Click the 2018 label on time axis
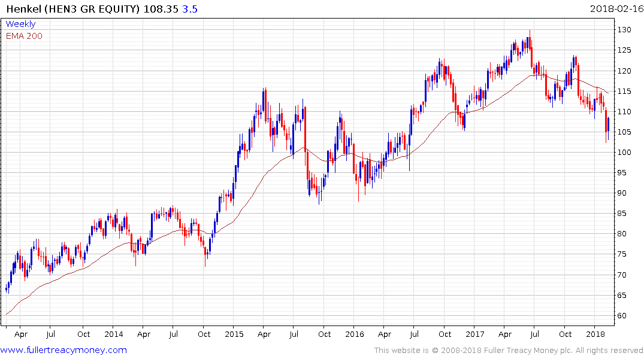This screenshot has width=644, height=359. pos(595,334)
